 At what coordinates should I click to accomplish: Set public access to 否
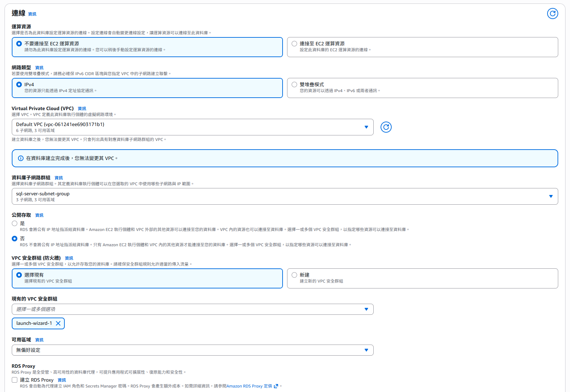[15, 239]
